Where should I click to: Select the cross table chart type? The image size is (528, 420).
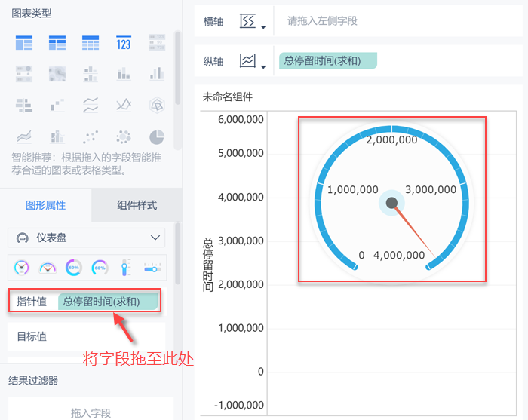(x=57, y=43)
